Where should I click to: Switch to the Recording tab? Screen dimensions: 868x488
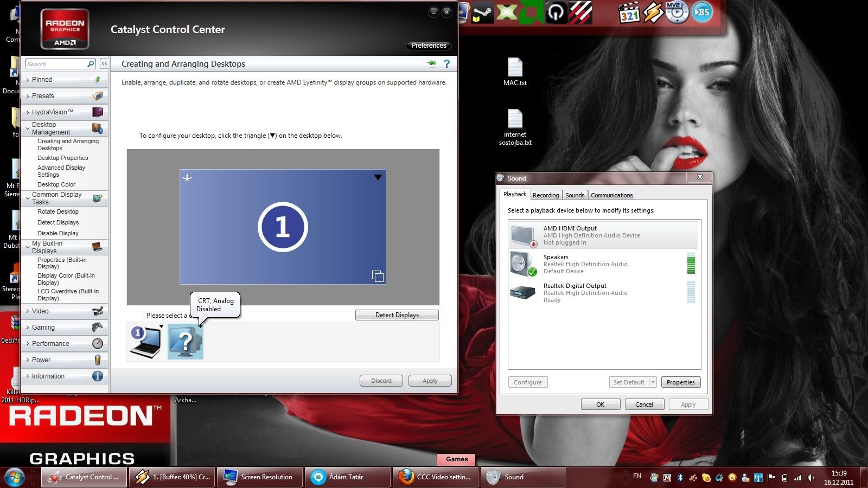pos(546,195)
